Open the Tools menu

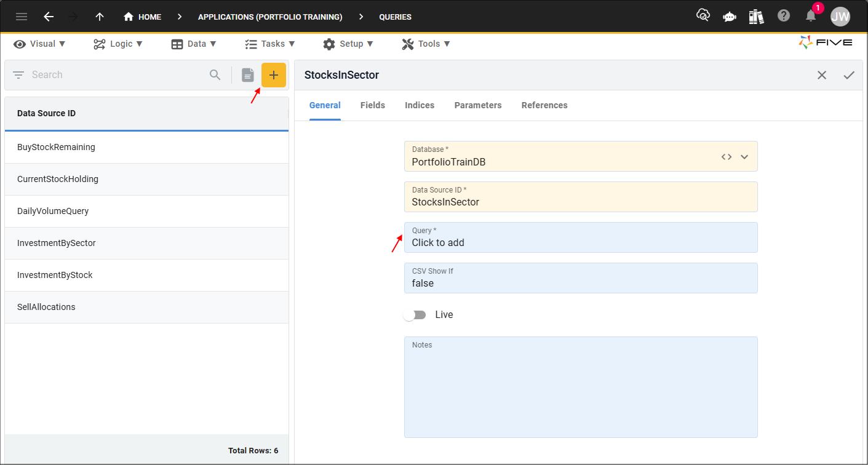coord(426,44)
